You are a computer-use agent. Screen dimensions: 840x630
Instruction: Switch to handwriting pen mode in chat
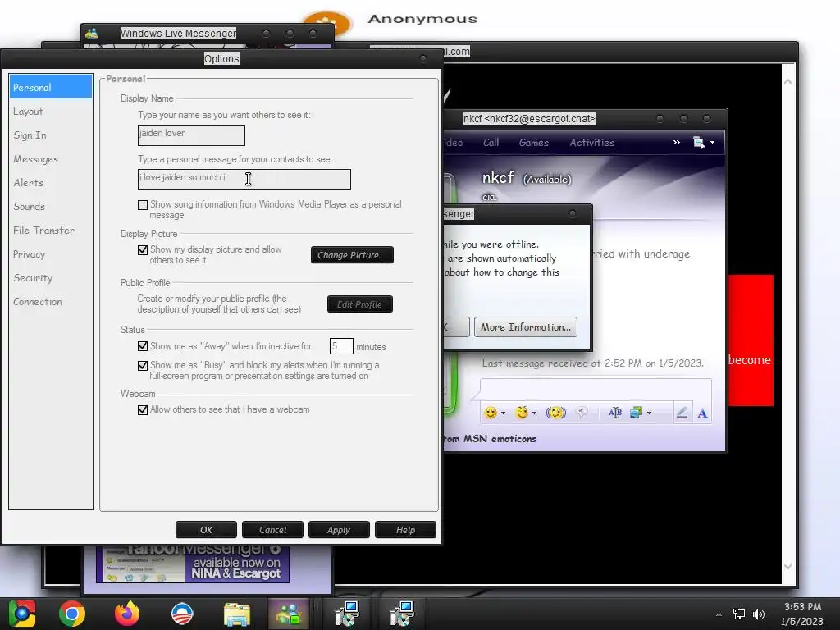pos(682,413)
